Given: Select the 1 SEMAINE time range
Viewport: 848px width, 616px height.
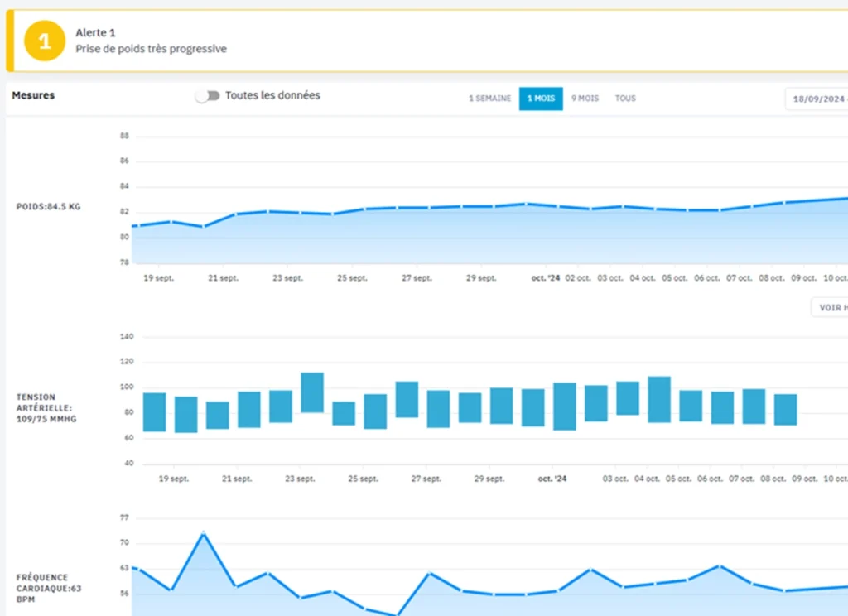Looking at the screenshot, I should [x=489, y=99].
